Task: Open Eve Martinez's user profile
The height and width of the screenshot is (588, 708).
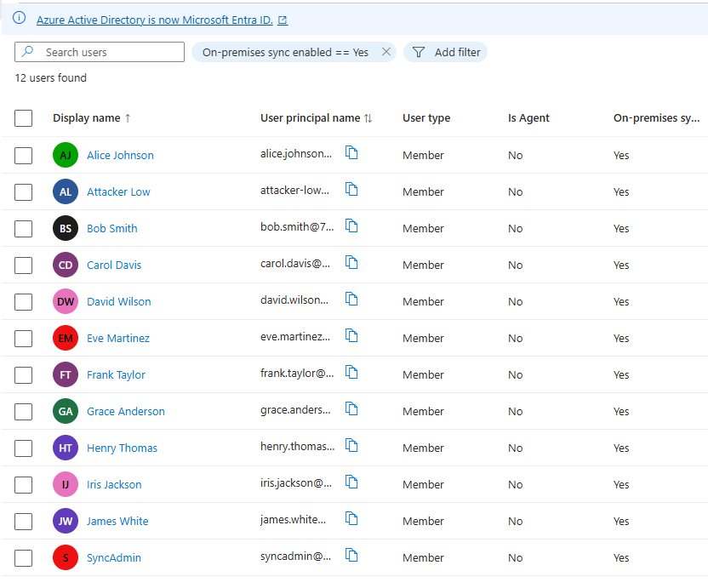Action: click(x=117, y=338)
